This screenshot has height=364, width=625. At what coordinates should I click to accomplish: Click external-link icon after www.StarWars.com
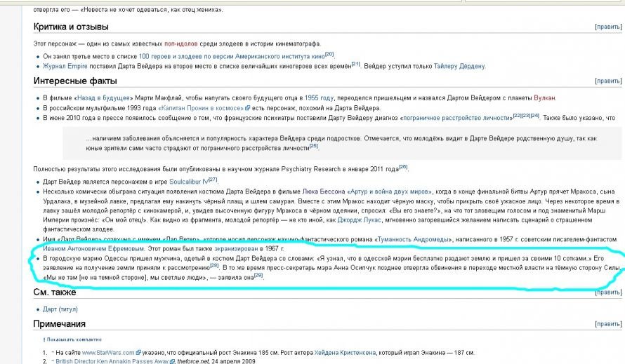tap(139, 353)
